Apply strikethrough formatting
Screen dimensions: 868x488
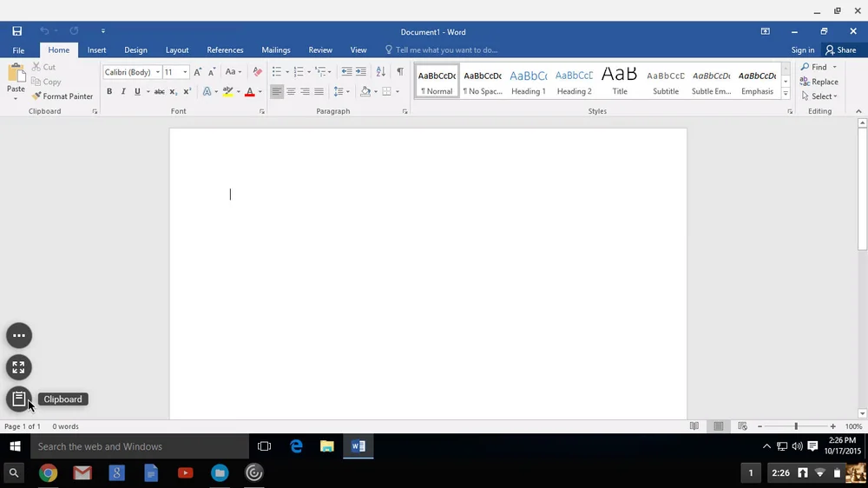tap(159, 91)
